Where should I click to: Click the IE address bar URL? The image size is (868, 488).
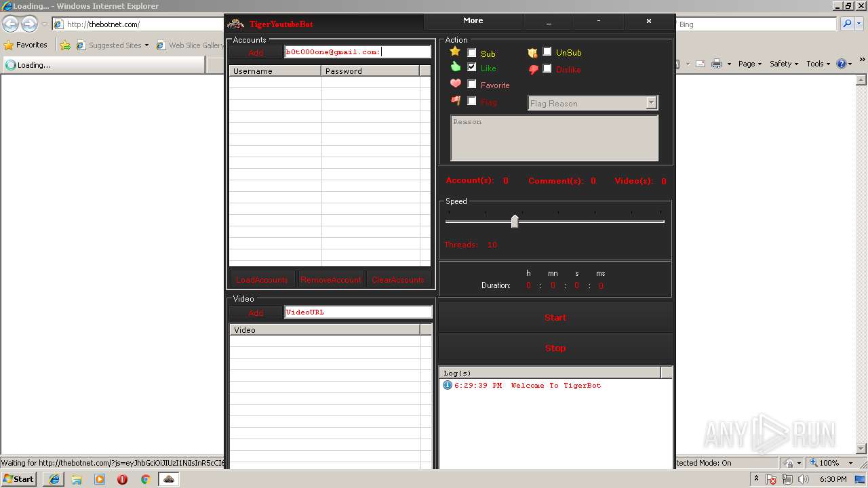click(x=103, y=24)
